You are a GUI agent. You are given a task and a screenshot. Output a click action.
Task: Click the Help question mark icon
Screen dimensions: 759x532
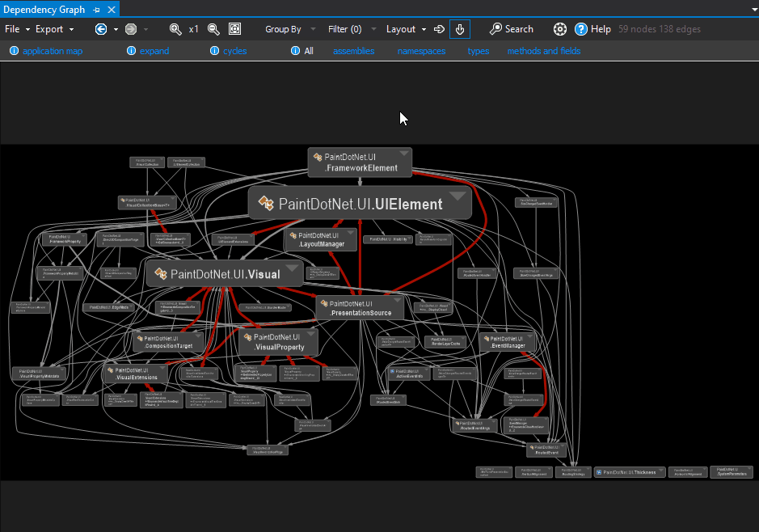coord(581,29)
